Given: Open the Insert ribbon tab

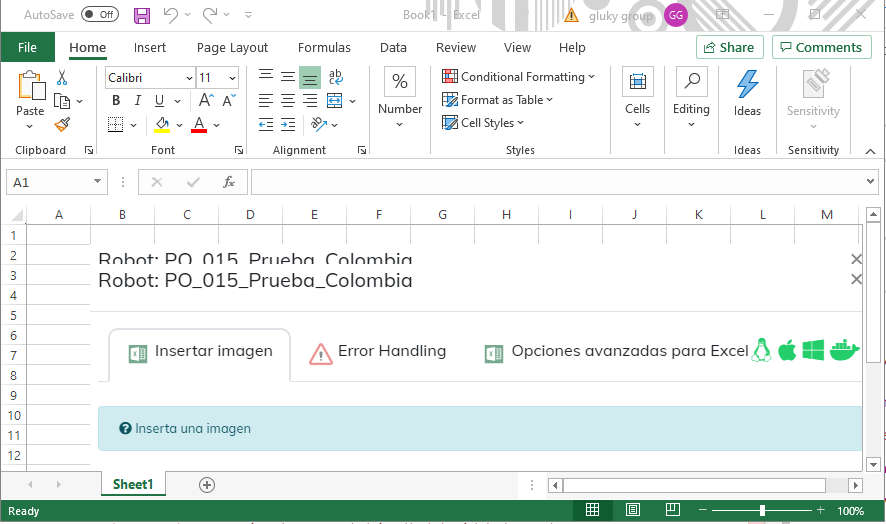Looking at the screenshot, I should [150, 47].
